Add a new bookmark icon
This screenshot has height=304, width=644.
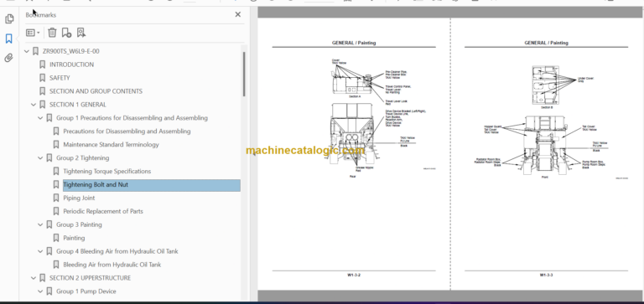pyautogui.click(x=66, y=33)
